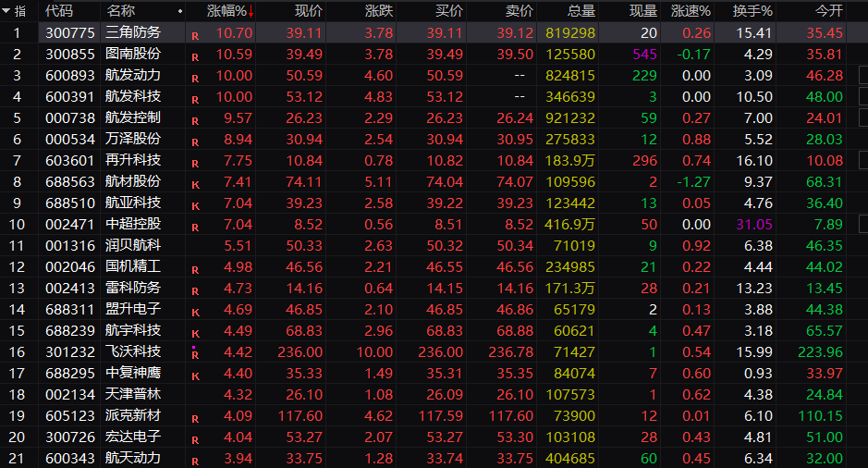
Task: Select row 18 天津普林
Action: pyautogui.click(x=133, y=394)
